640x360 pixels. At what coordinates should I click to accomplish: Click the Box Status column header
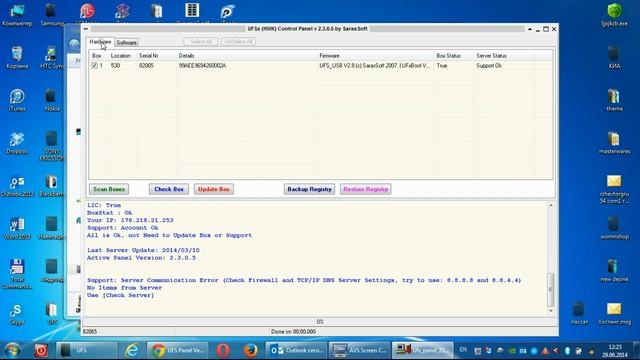[454, 56]
